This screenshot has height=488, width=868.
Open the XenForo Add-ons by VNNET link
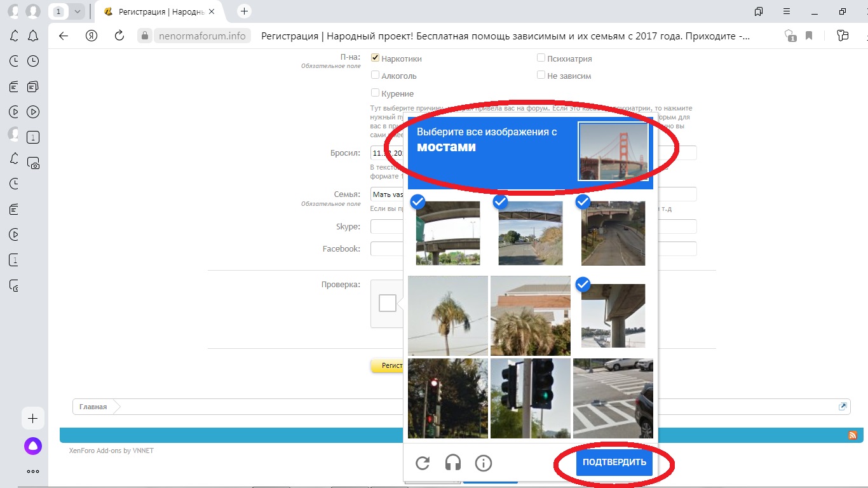111,451
